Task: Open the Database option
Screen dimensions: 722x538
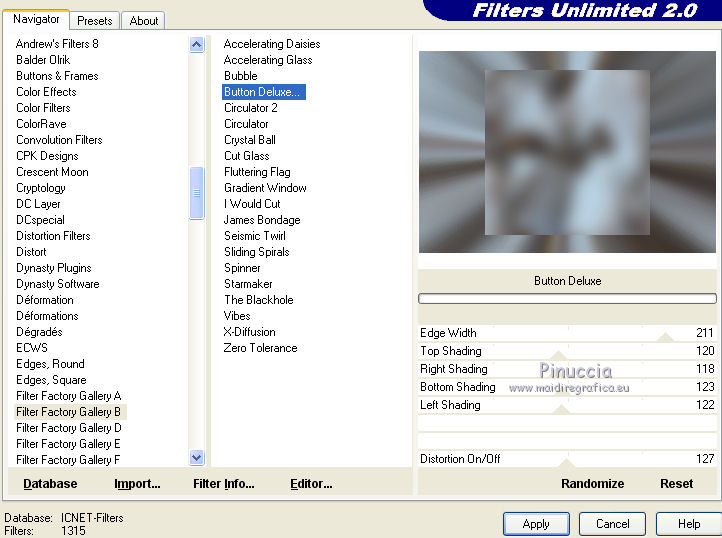Action: tap(50, 484)
